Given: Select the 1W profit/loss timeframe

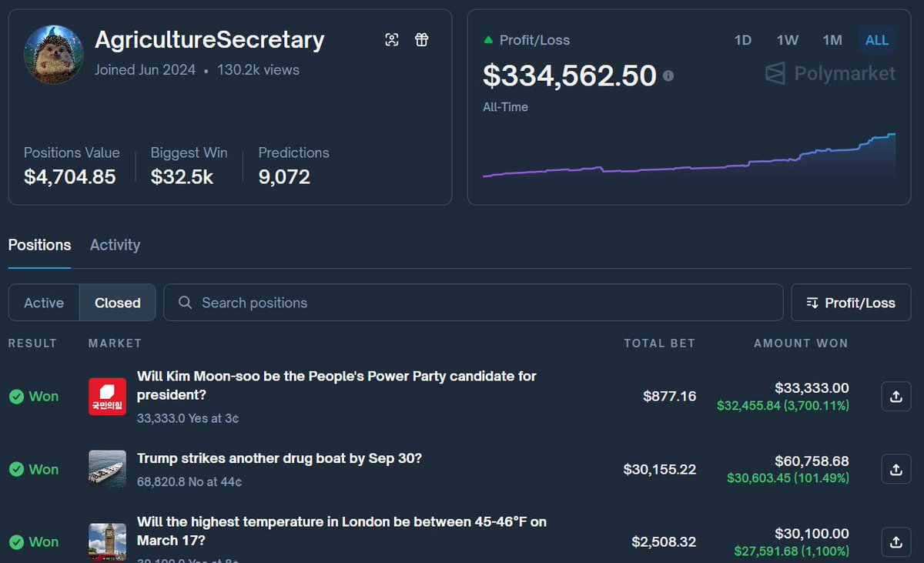Looking at the screenshot, I should click(787, 40).
